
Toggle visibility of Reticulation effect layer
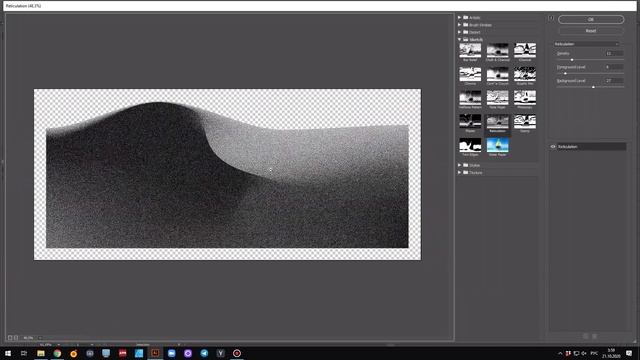[553, 147]
